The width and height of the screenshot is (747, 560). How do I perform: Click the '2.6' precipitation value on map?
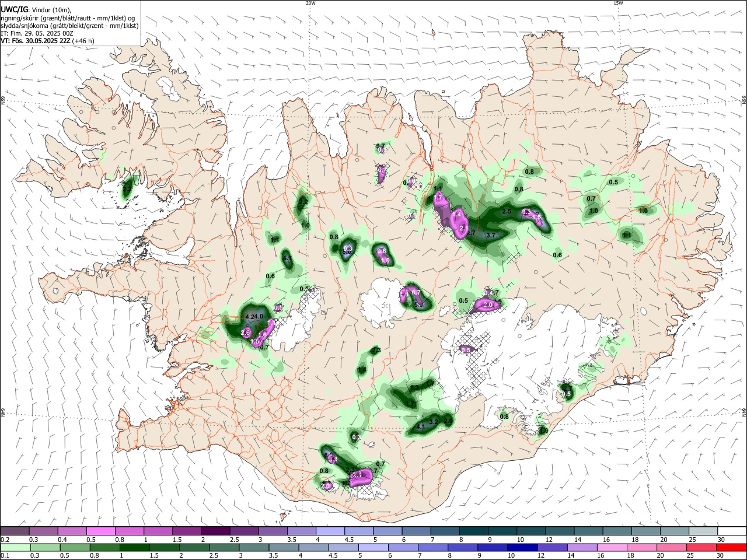coord(246,332)
